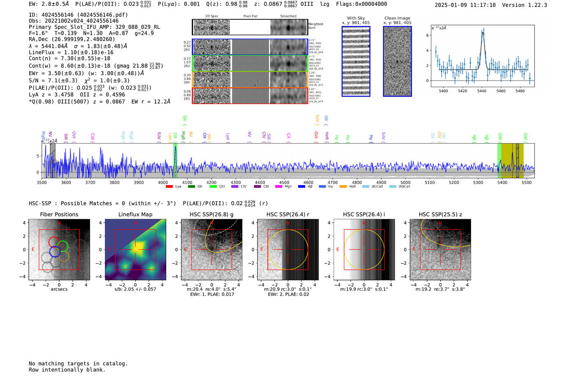Click the 2025-01-09 11:17:10 timestamp
Image resolution: width=576 pixels, height=392 pixels.
coord(465,5)
